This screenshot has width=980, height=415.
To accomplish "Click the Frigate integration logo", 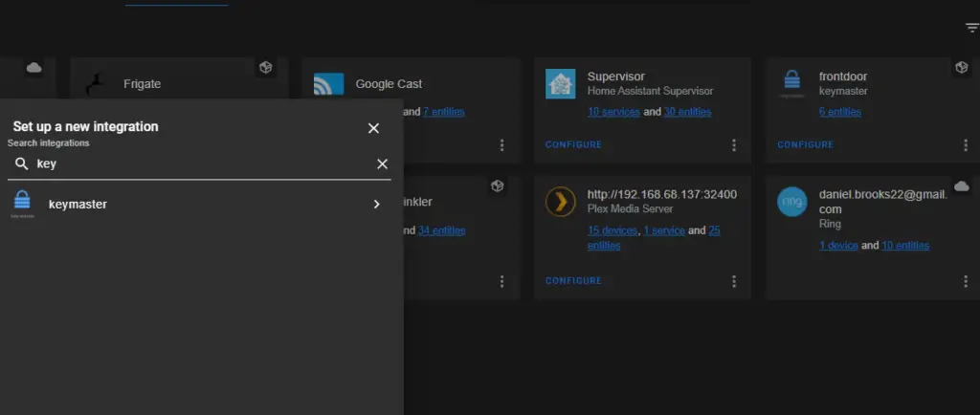I will (x=96, y=84).
